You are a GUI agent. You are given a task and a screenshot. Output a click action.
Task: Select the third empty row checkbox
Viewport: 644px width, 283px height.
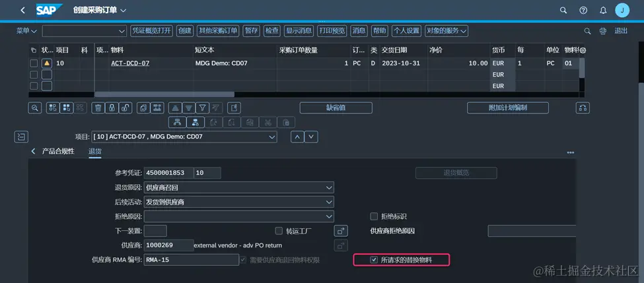[34, 86]
